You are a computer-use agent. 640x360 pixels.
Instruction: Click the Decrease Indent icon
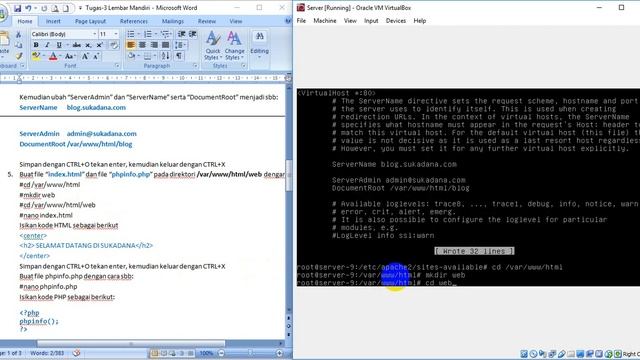(x=182, y=34)
